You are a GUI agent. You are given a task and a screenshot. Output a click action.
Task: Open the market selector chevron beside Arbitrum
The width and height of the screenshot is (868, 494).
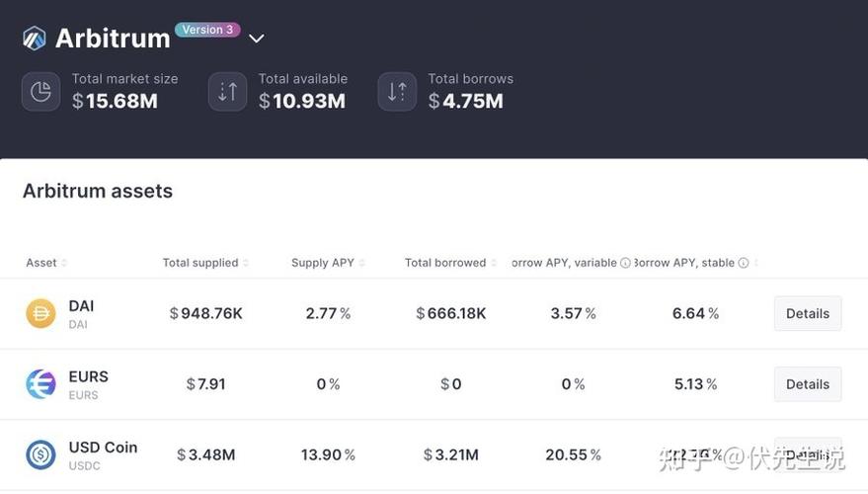click(x=257, y=39)
